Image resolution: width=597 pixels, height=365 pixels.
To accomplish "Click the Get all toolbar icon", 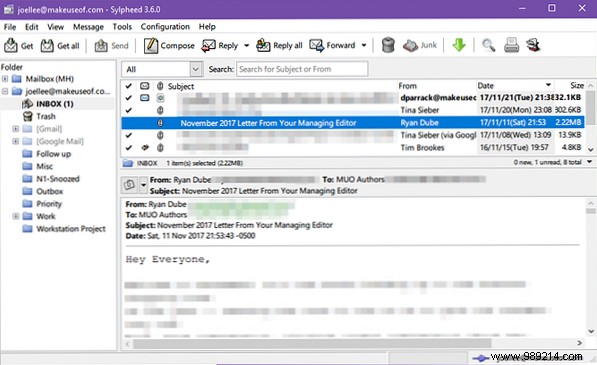I will coord(47,46).
